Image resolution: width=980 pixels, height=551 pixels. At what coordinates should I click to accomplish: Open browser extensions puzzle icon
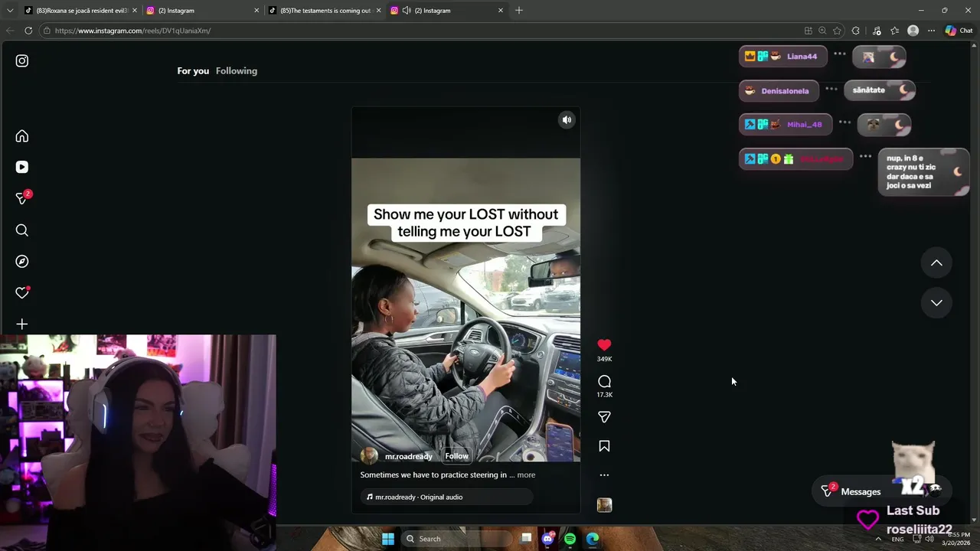point(856,31)
